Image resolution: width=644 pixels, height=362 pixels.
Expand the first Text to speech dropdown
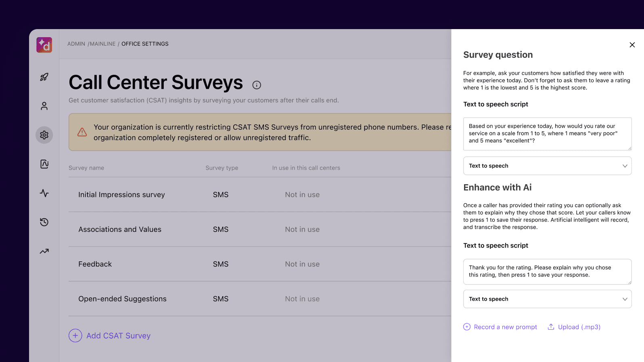pyautogui.click(x=547, y=166)
